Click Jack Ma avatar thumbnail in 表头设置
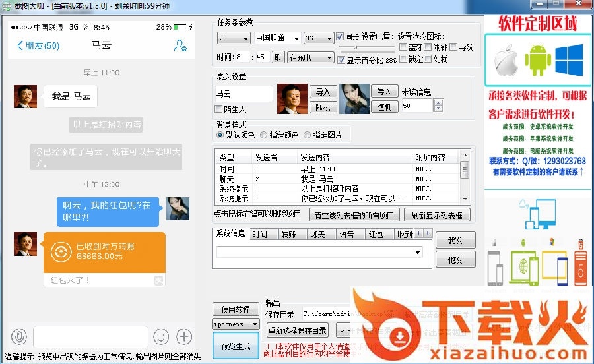The image size is (594, 364). [292, 99]
